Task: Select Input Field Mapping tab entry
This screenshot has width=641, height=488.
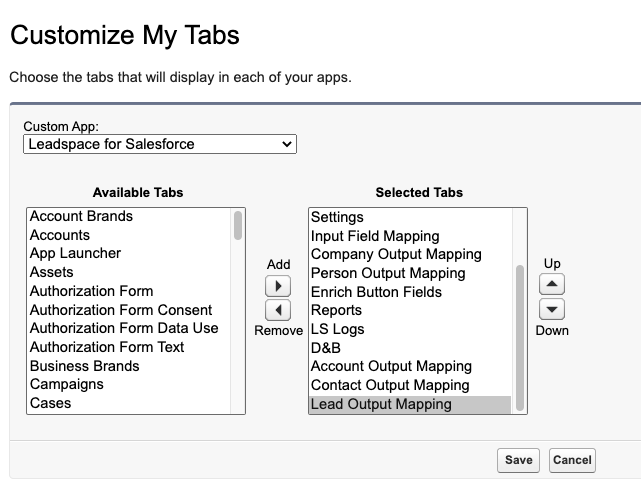Action: click(410, 236)
